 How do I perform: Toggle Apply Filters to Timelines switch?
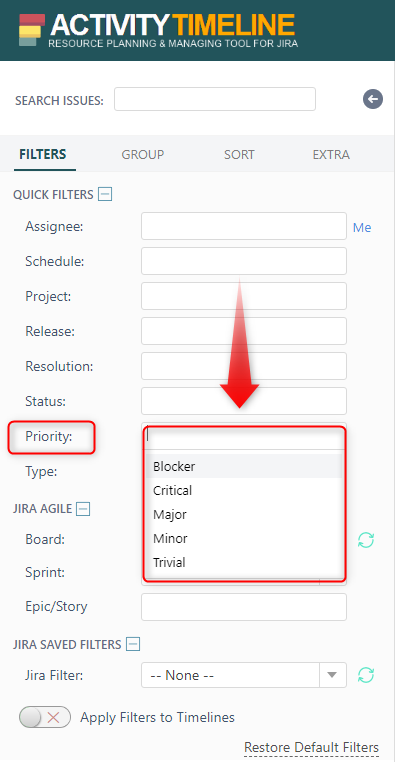[x=45, y=717]
